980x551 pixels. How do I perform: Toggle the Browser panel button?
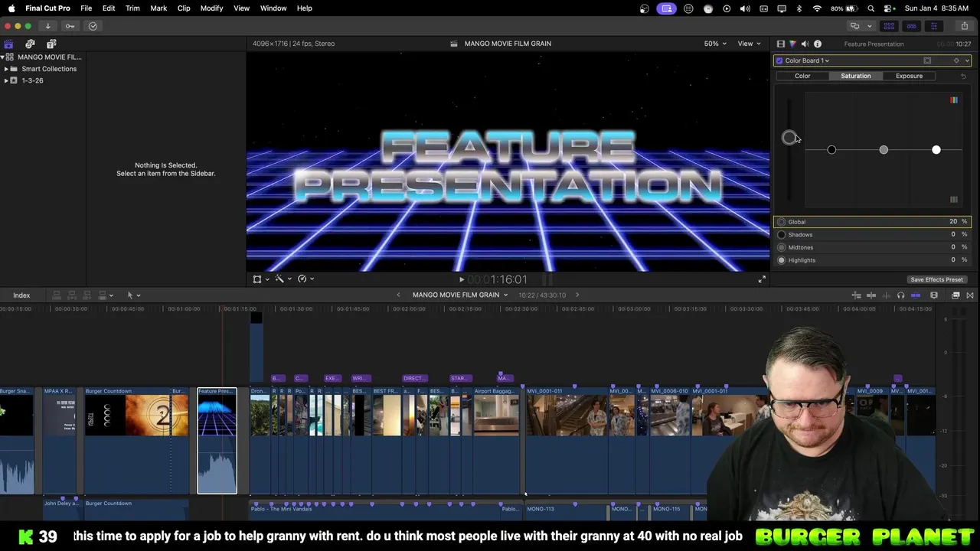tap(889, 26)
